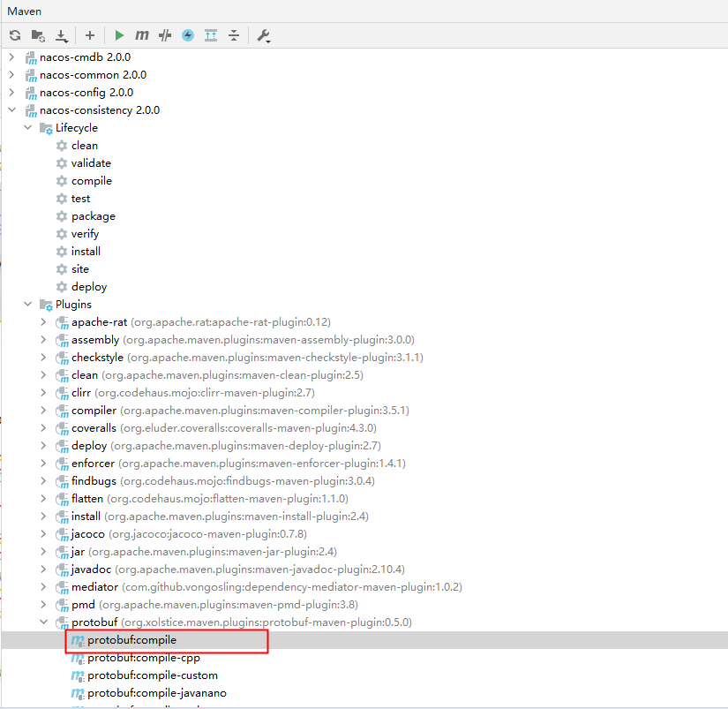Click Generate Sources and Update Folders icon

(38, 35)
